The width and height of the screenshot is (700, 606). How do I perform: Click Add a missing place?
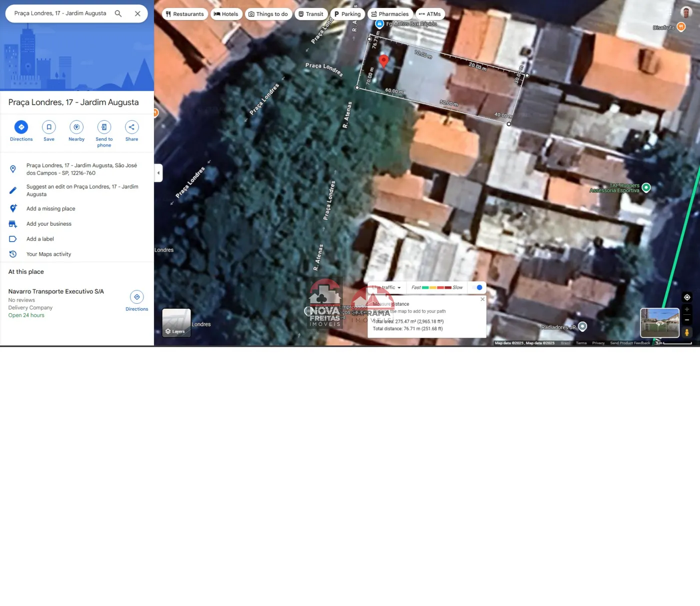pyautogui.click(x=50, y=209)
